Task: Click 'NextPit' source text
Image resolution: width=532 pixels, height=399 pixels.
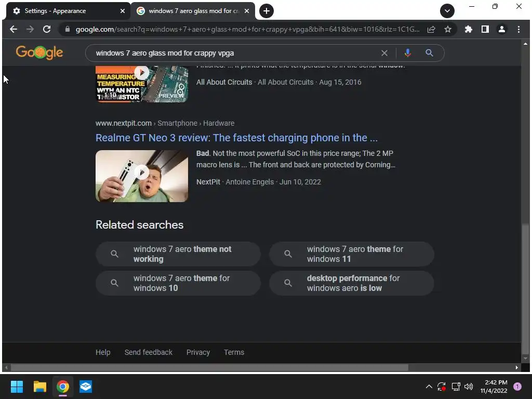Action: pos(208,182)
